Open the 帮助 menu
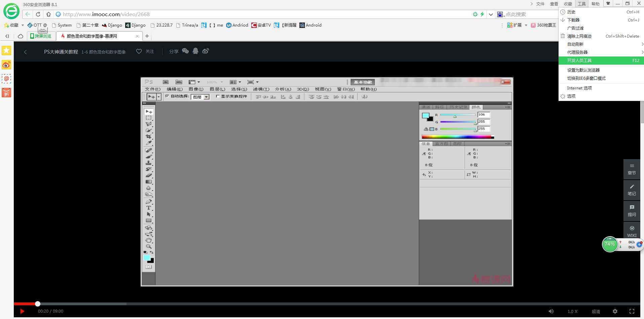 tap(596, 4)
